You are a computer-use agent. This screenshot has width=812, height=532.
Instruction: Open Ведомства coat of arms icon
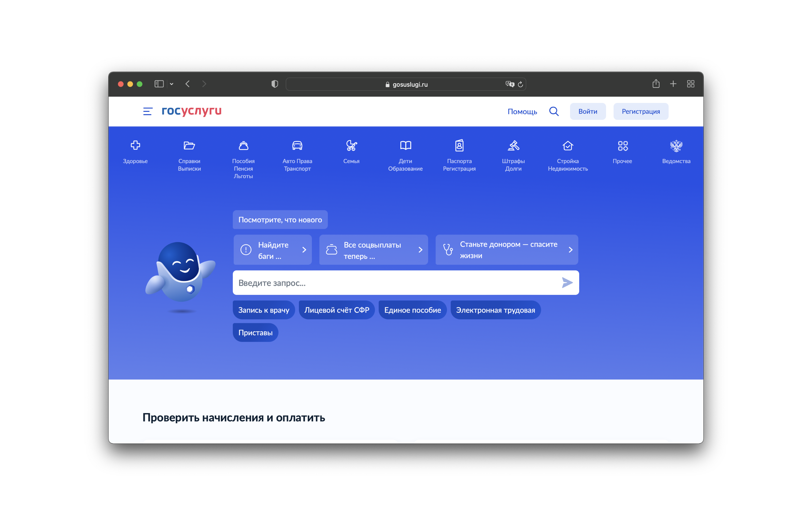tap(676, 146)
